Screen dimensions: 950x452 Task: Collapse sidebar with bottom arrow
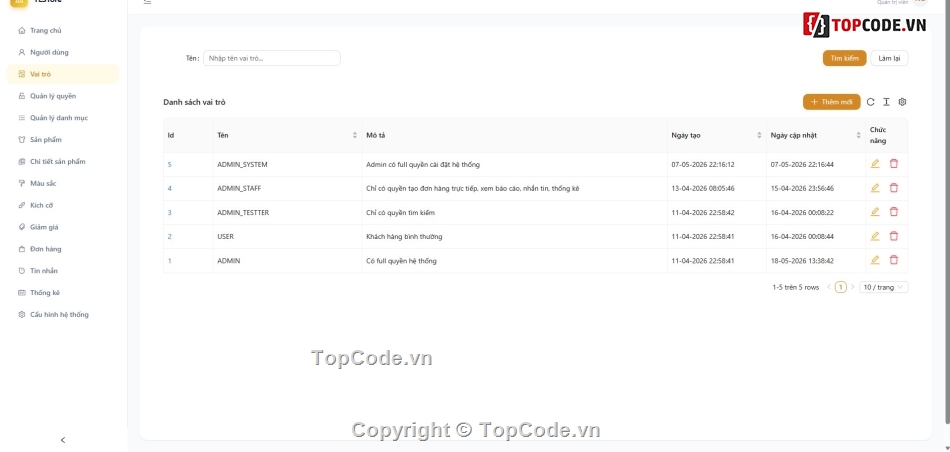click(63, 440)
